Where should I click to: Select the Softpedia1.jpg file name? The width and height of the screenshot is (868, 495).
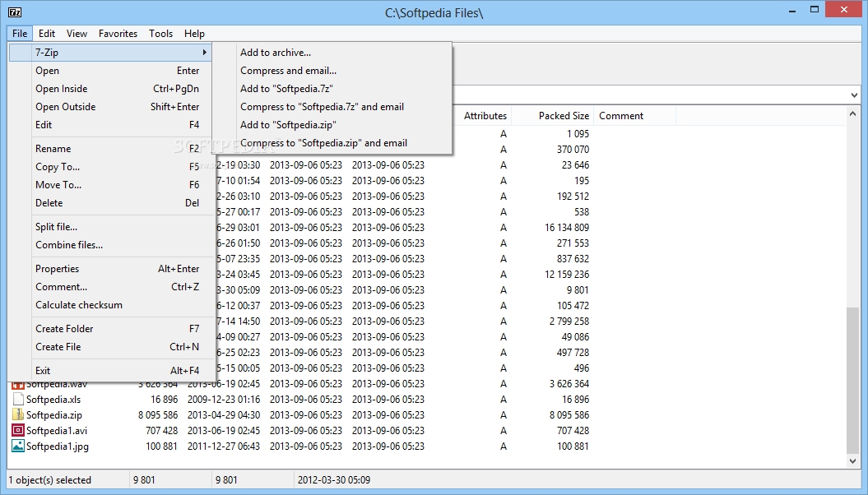(x=57, y=446)
